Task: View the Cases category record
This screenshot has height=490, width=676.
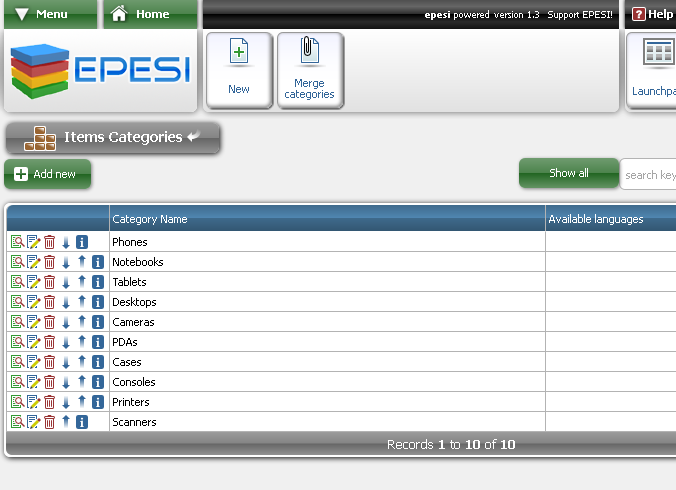Action: [17, 362]
